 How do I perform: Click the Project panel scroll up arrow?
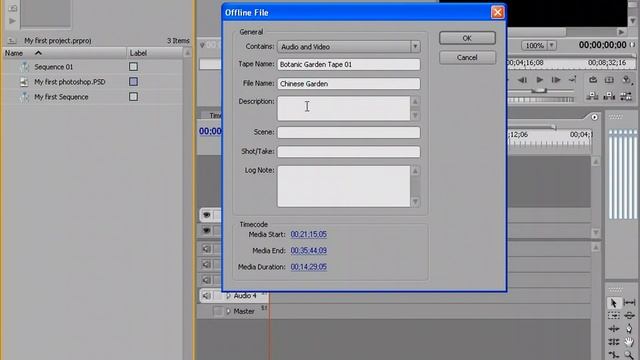point(187,53)
